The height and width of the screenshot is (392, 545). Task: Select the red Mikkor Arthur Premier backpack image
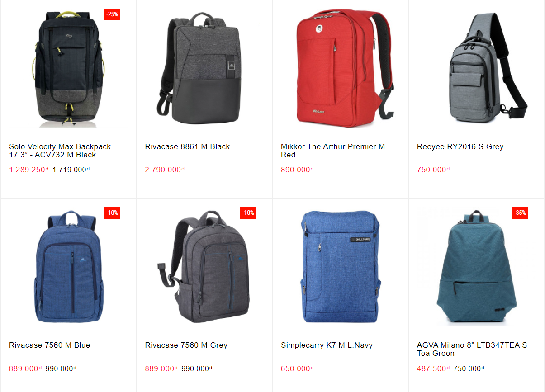pyautogui.click(x=341, y=68)
